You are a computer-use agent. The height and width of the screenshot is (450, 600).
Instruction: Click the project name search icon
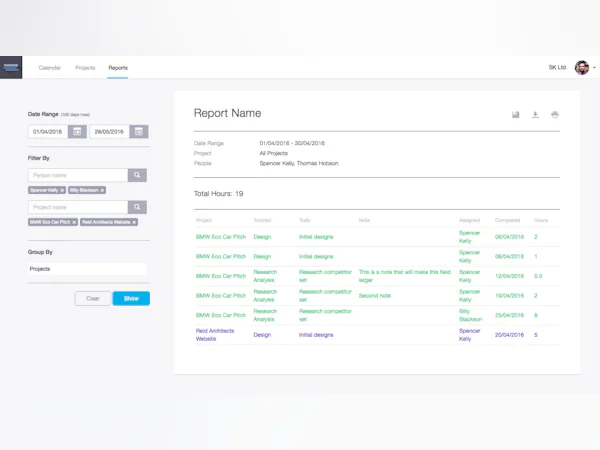[137, 207]
